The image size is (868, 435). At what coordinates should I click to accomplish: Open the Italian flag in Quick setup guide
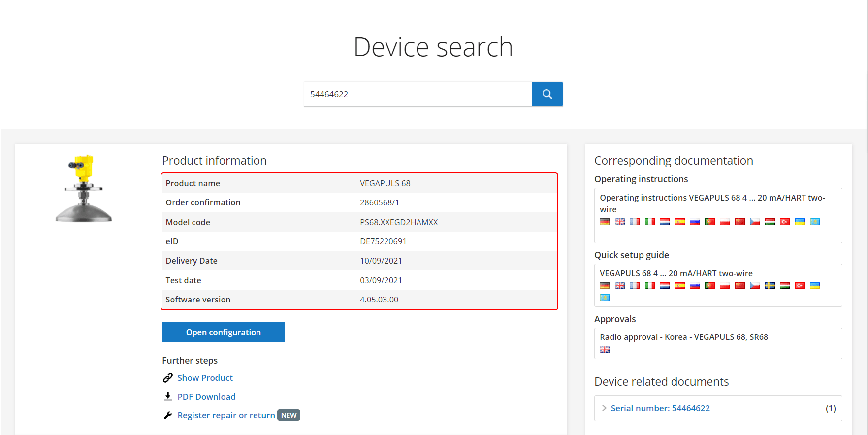tap(650, 285)
